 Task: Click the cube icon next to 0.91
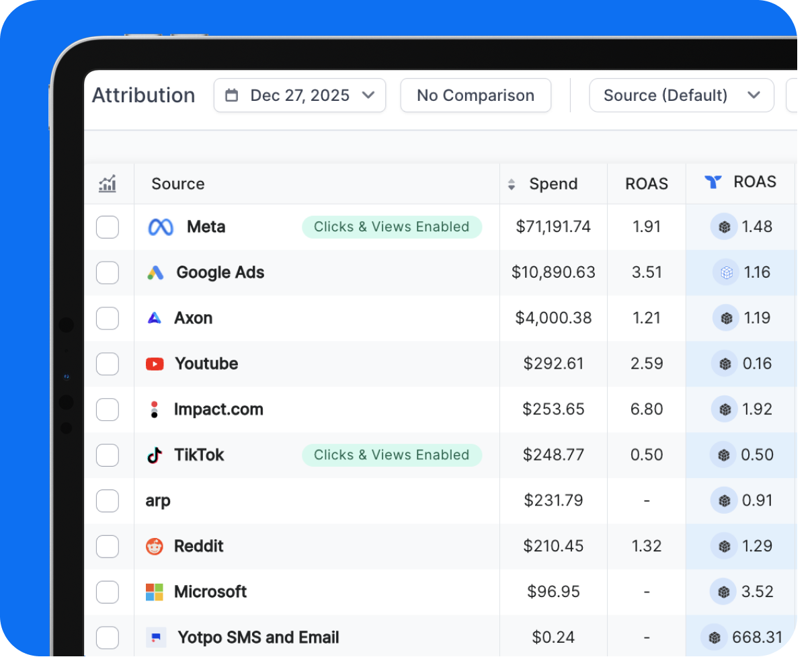[x=724, y=501]
